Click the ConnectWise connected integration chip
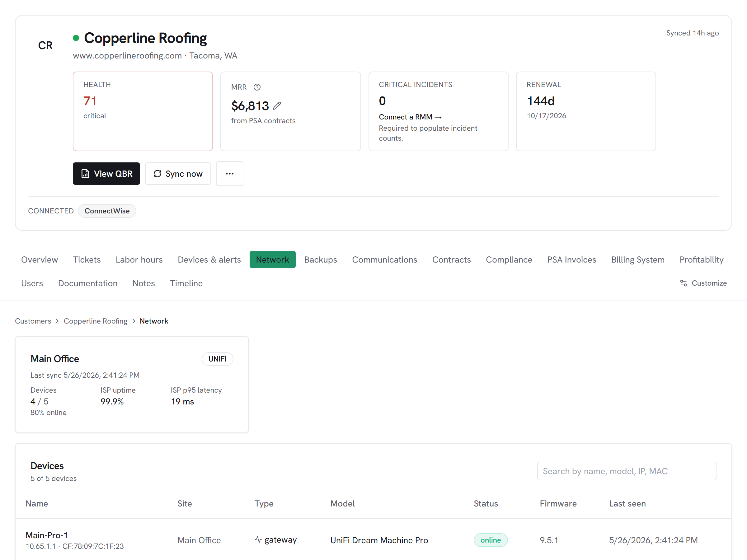 107,211
